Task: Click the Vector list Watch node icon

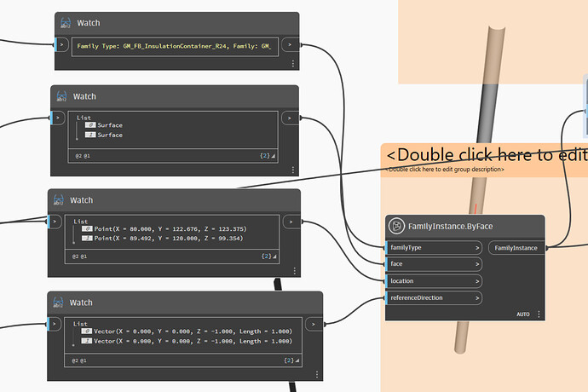Action: pos(58,303)
